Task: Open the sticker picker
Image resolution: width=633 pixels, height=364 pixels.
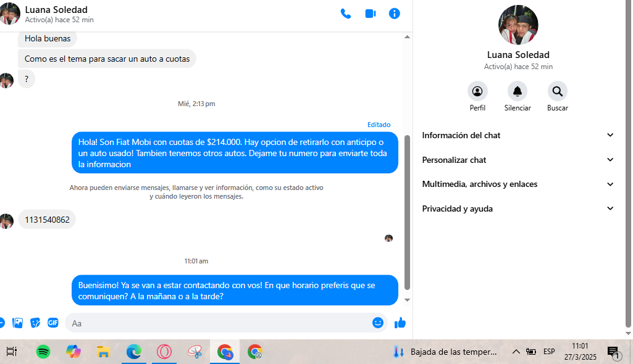Action: [x=35, y=323]
